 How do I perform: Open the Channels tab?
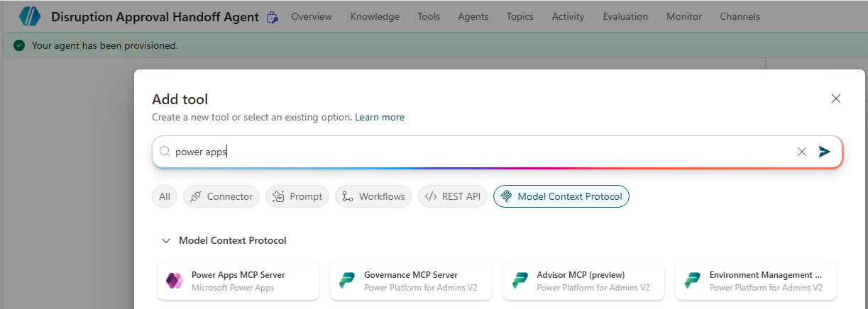point(740,16)
